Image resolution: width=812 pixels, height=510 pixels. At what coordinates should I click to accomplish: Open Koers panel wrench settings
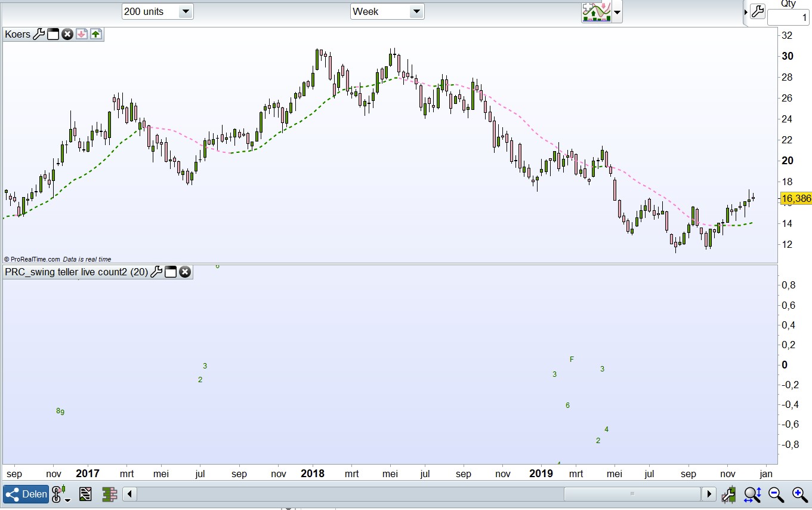(38, 34)
